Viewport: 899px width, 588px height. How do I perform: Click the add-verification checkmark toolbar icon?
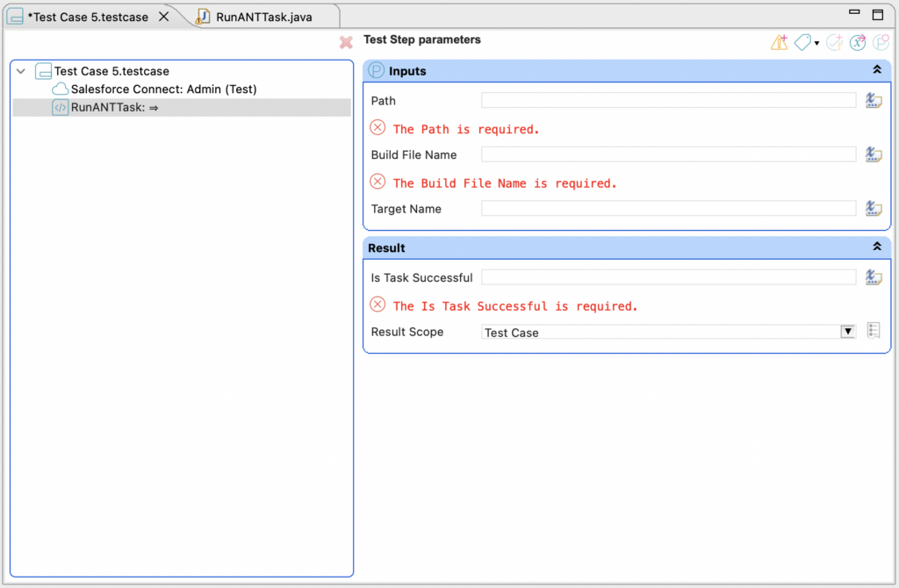pyautogui.click(x=834, y=41)
